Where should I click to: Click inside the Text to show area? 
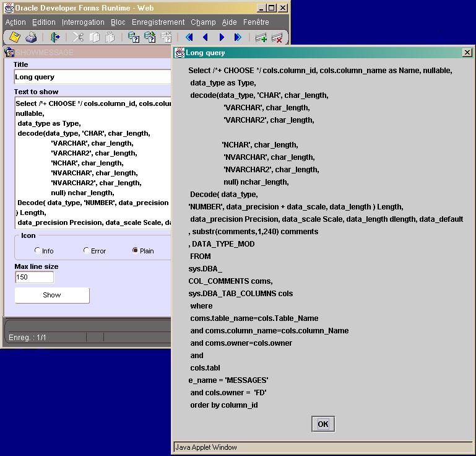coord(93,163)
